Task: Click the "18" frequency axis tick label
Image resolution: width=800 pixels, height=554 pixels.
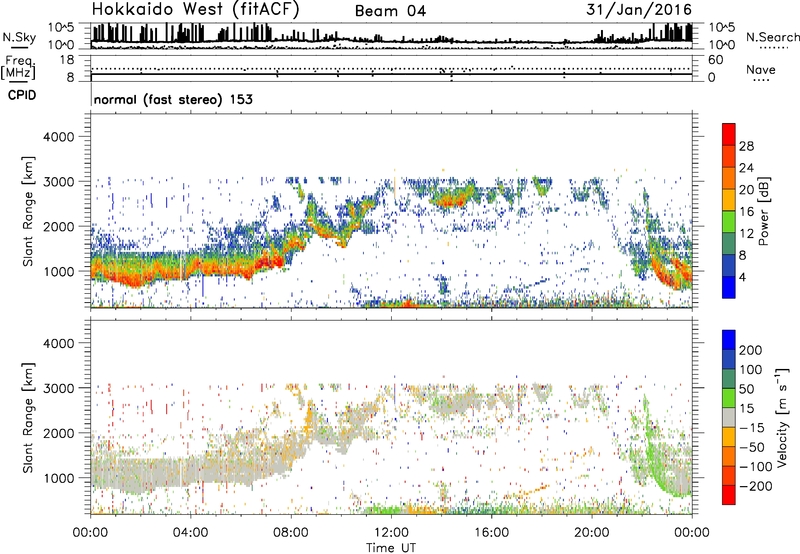Action: 67,60
